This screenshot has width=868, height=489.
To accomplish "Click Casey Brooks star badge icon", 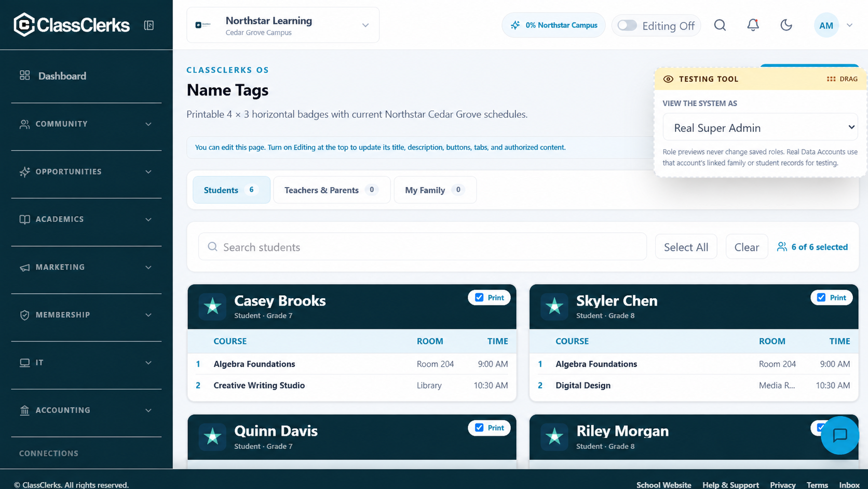I will point(212,307).
